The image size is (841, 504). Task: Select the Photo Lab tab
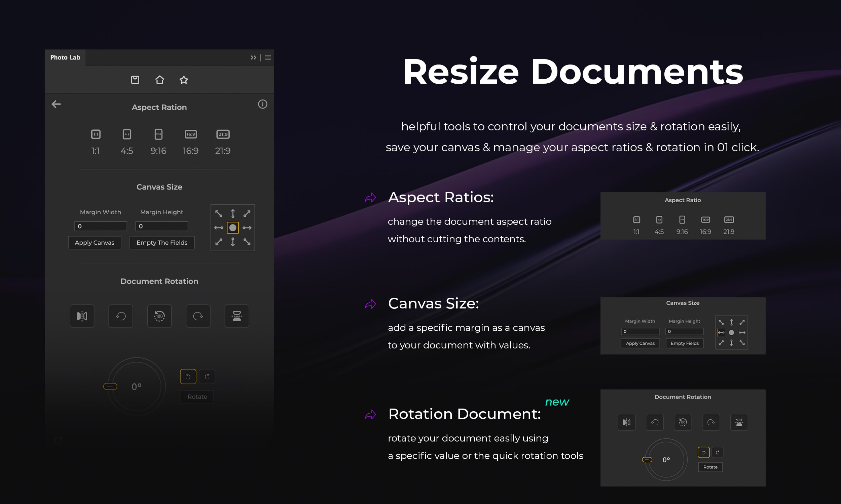65,58
